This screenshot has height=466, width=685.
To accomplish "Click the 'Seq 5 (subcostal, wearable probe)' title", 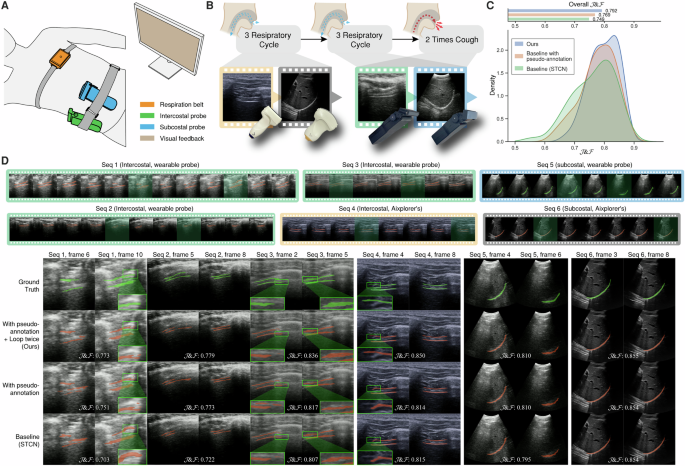I will 584,165.
